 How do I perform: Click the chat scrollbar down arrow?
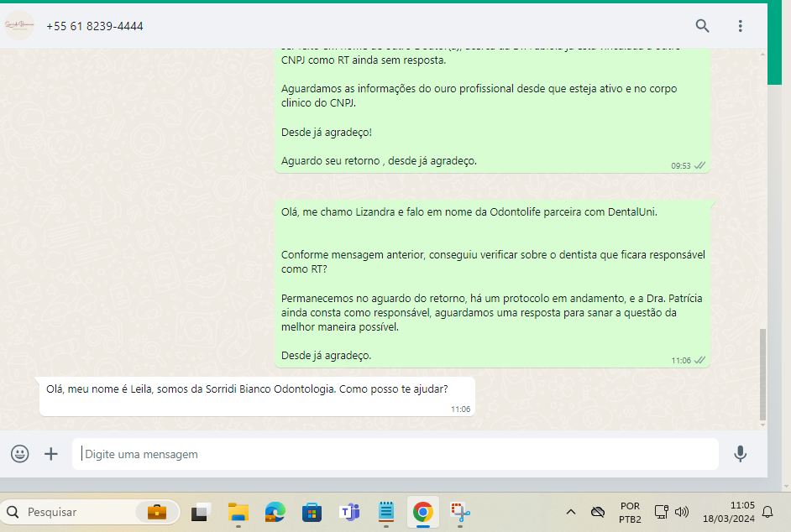click(762, 425)
